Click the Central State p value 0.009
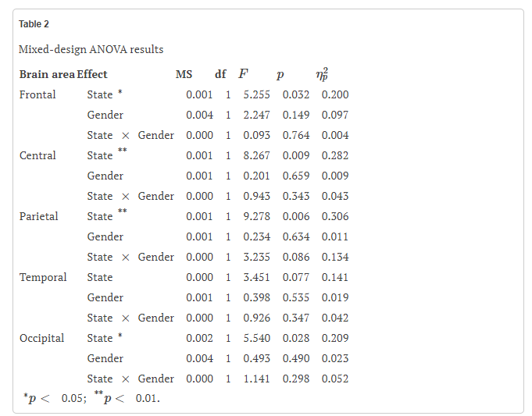 click(296, 155)
